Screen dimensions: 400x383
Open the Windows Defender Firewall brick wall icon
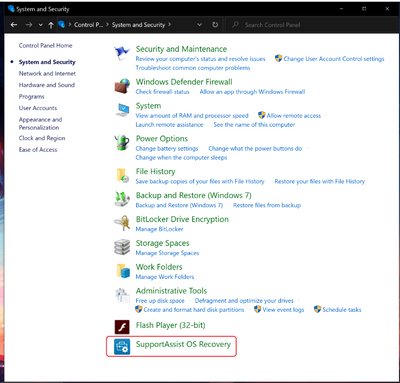(122, 86)
